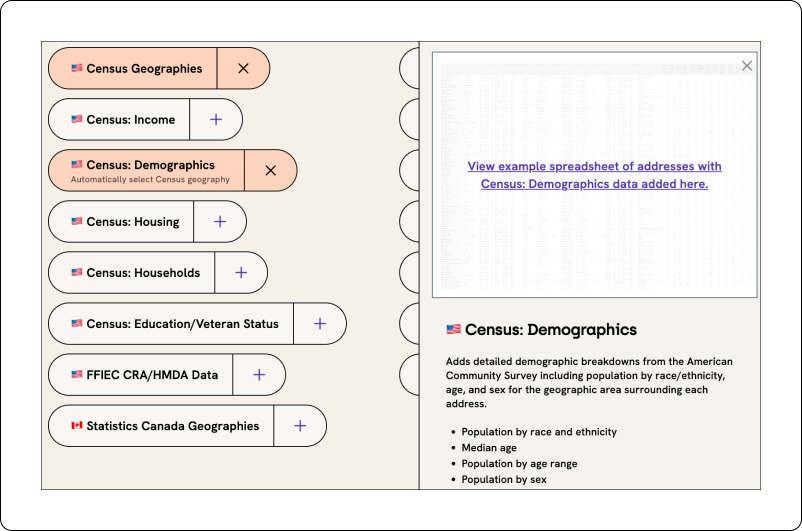Remove Census: Demographics with its X icon
The image size is (802, 531).
(x=271, y=171)
